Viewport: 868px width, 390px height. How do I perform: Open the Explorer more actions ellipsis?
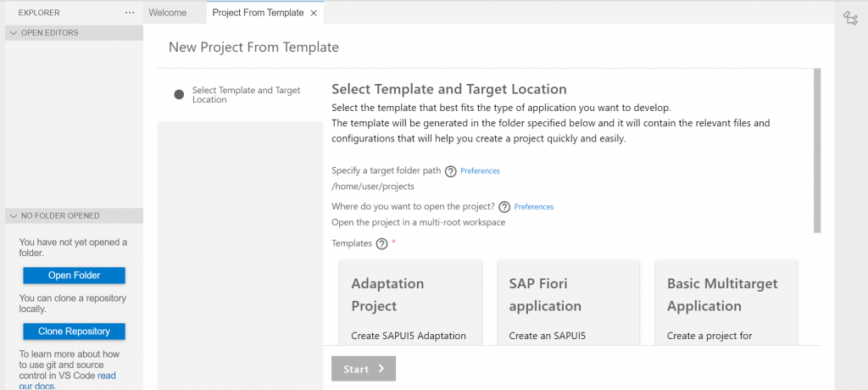[x=130, y=12]
